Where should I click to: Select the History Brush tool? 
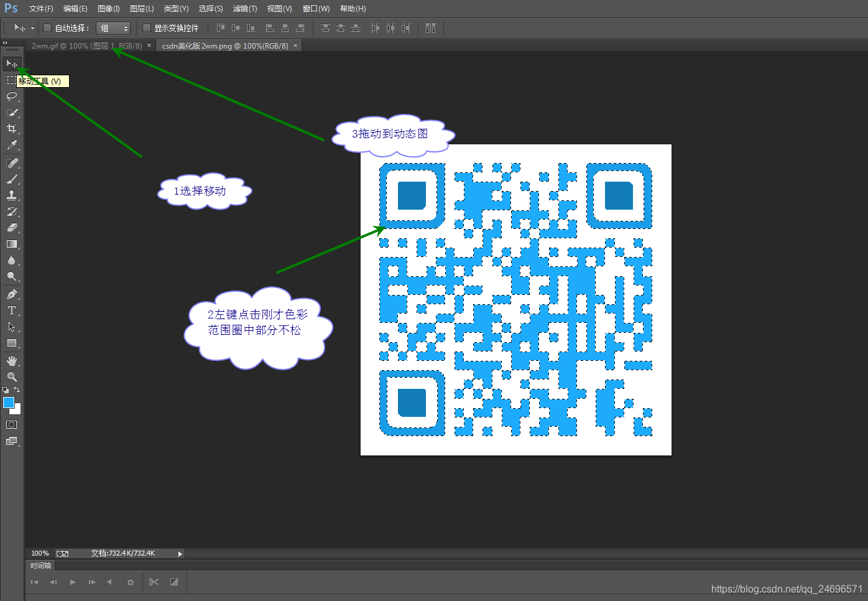pyautogui.click(x=12, y=212)
